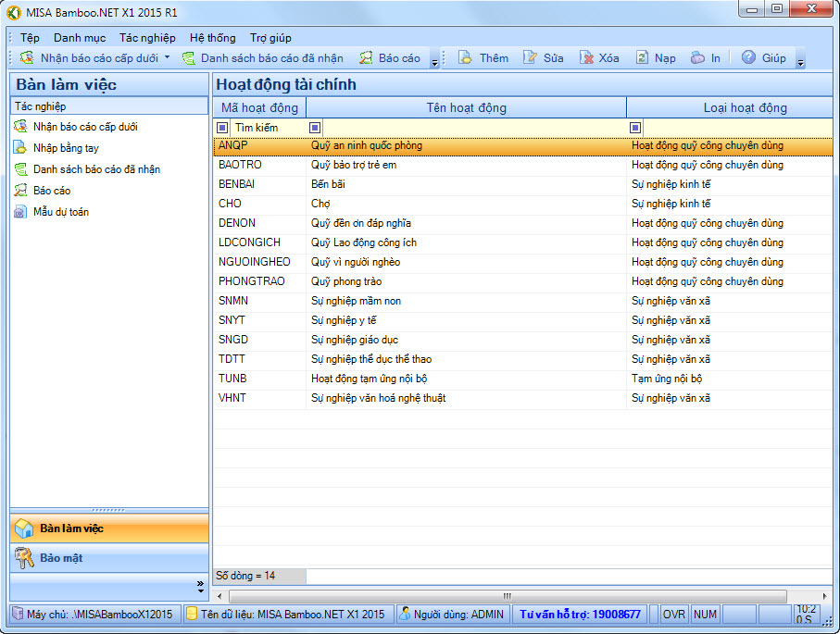Click the In (print) toolbar icon
Screen dimensions: 840x634
tap(697, 57)
